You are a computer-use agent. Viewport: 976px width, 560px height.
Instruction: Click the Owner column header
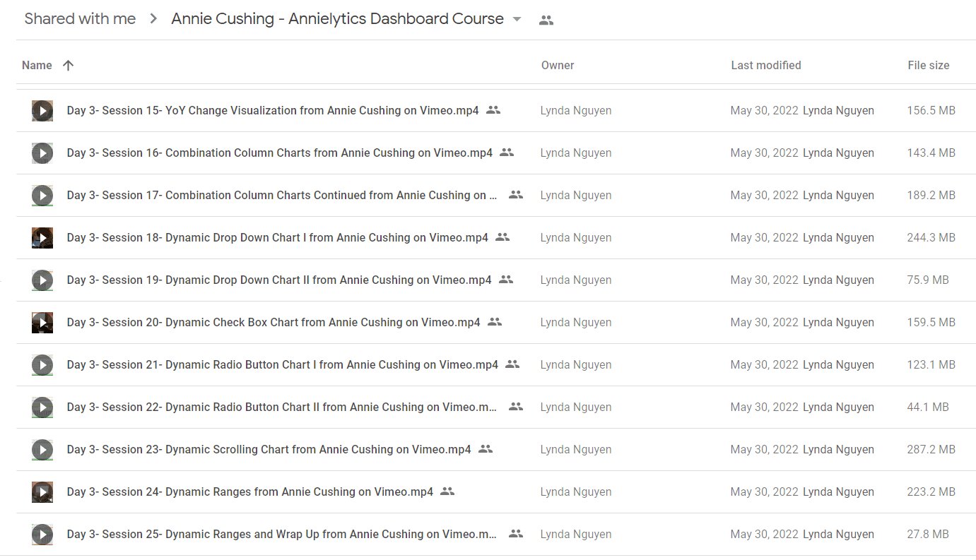click(x=558, y=65)
